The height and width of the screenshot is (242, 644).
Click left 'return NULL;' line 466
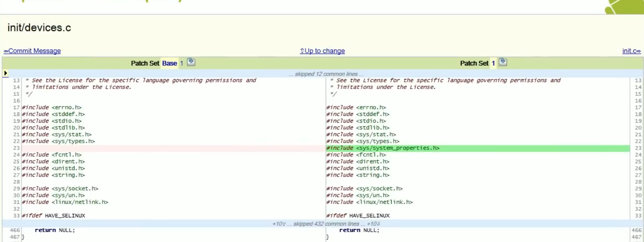pos(55,230)
